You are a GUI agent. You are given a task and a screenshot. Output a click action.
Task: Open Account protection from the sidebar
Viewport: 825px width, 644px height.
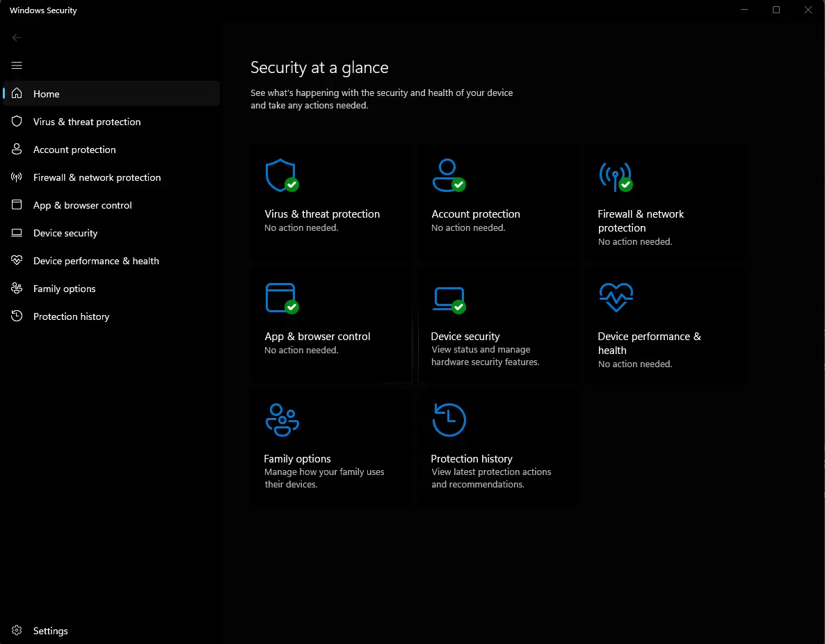(x=111, y=150)
